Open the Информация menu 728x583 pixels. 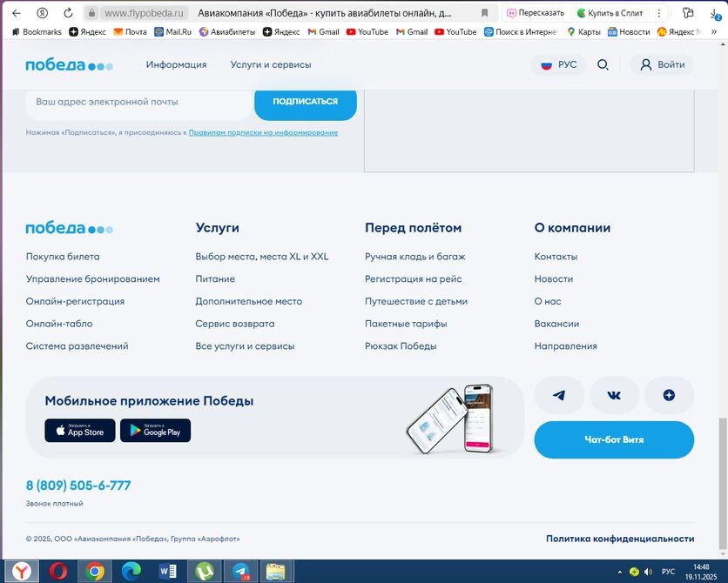[178, 64]
